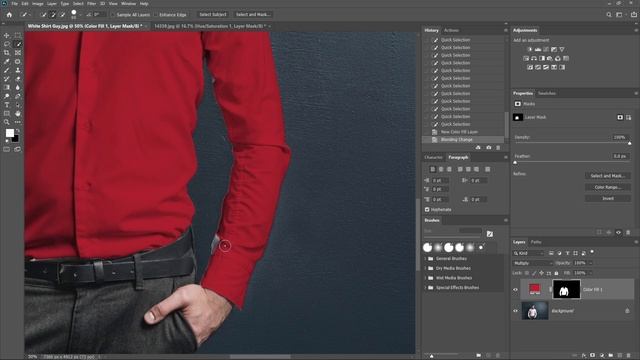Toggle lock transparent pixels
The width and height of the screenshot is (640, 360).
pyautogui.click(x=527, y=273)
